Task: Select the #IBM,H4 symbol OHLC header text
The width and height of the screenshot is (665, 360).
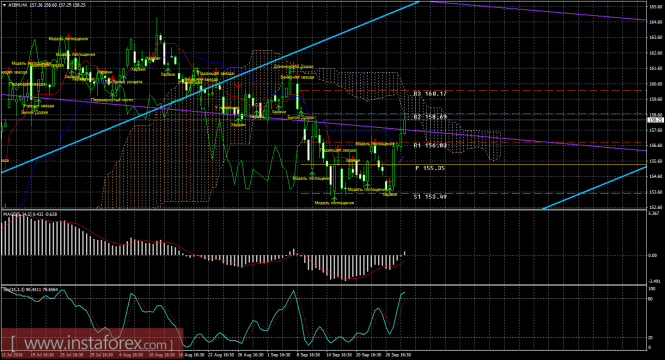Action: coord(46,6)
